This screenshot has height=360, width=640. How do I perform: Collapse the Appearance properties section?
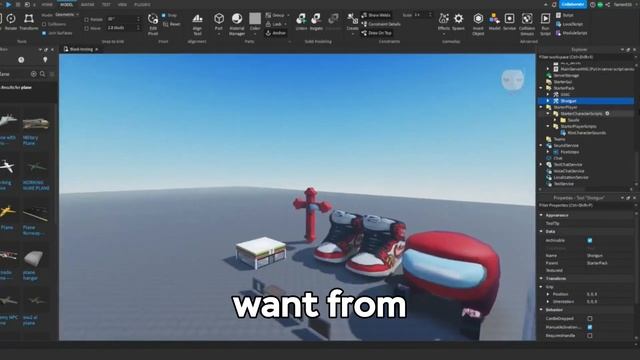point(541,215)
